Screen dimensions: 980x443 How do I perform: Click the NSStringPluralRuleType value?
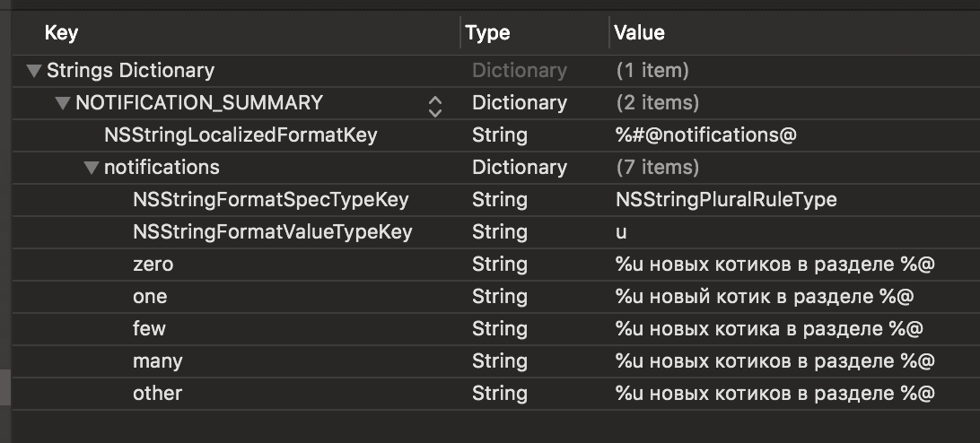(x=725, y=200)
